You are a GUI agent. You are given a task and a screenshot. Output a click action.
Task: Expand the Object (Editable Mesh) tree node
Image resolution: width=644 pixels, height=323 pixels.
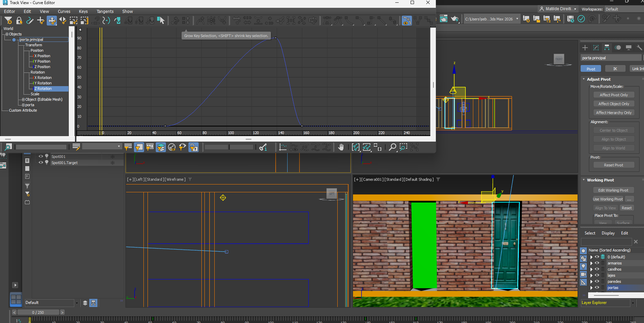coord(23,99)
